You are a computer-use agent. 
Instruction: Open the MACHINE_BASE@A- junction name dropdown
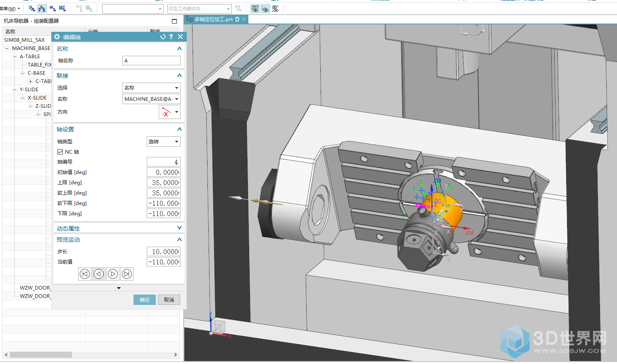(x=151, y=99)
